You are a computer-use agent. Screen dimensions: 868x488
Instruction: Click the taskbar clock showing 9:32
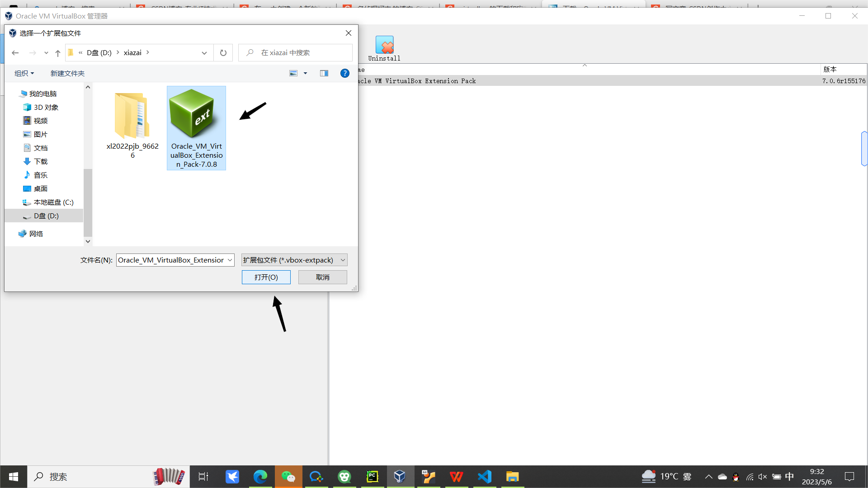pyautogui.click(x=816, y=477)
